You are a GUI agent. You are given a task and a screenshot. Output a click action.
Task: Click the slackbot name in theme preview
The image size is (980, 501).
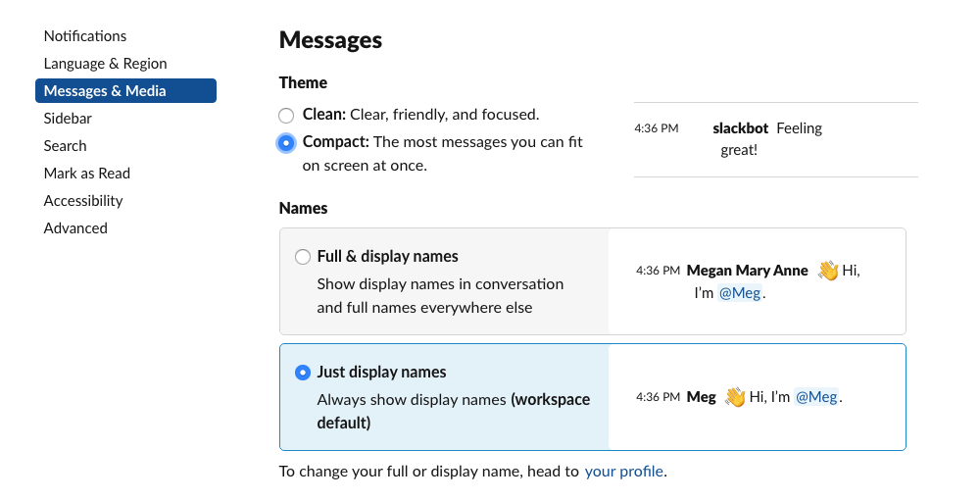coord(741,128)
